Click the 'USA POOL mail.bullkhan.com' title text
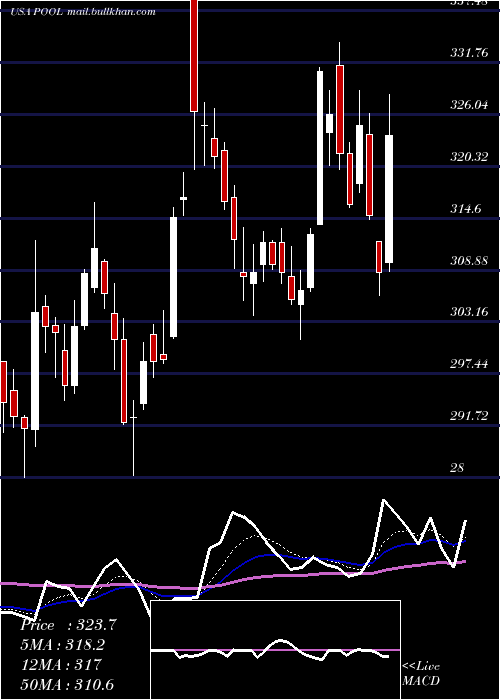Image resolution: width=500 pixels, height=700 pixels. tap(83, 12)
